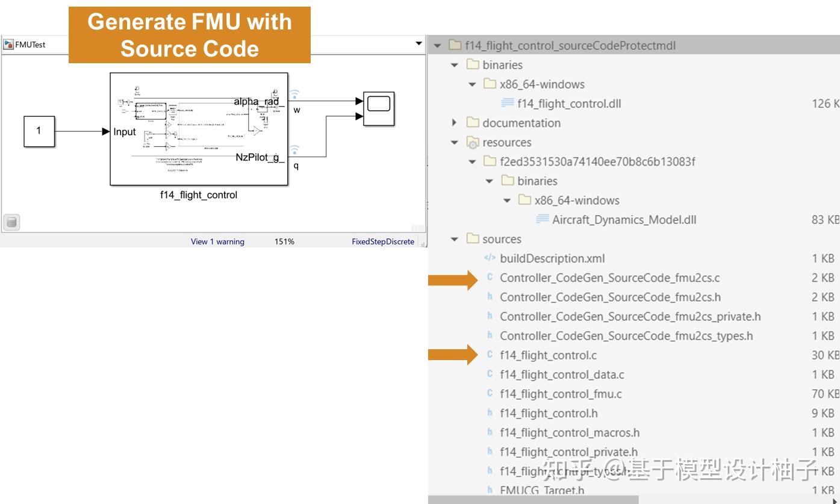Screen dimensions: 840x504
Task: Select the Constant block labeled 1
Action: pos(39,131)
